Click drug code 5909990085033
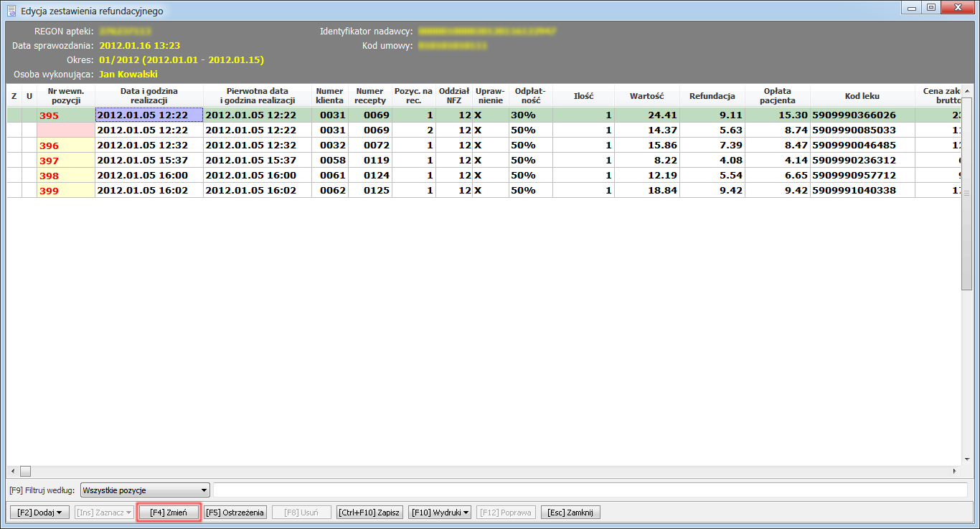The image size is (980, 529). pos(862,130)
